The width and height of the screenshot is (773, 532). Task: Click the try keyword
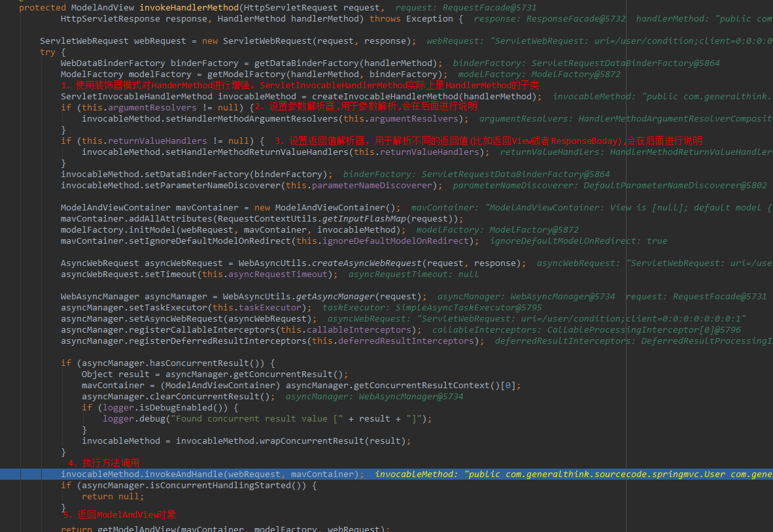coord(48,52)
